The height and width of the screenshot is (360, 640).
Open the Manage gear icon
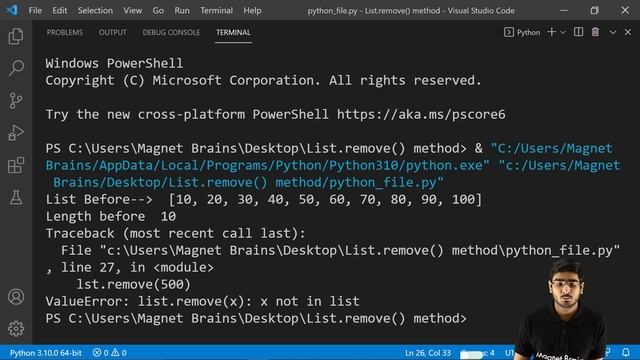click(16, 329)
